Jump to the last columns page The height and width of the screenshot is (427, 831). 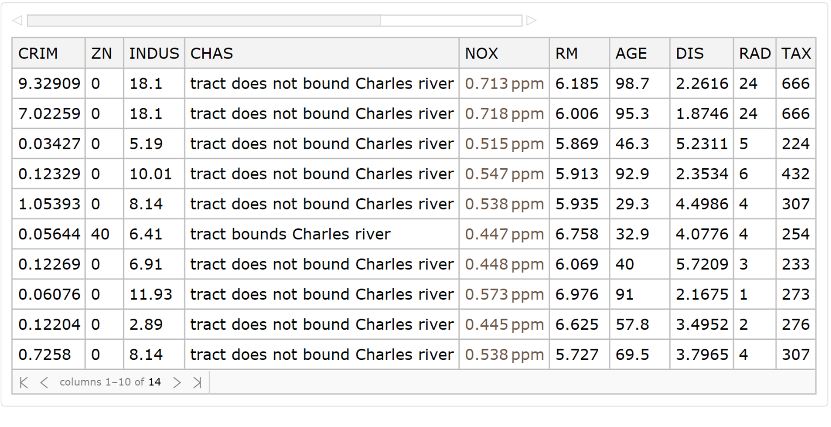pyautogui.click(x=197, y=382)
